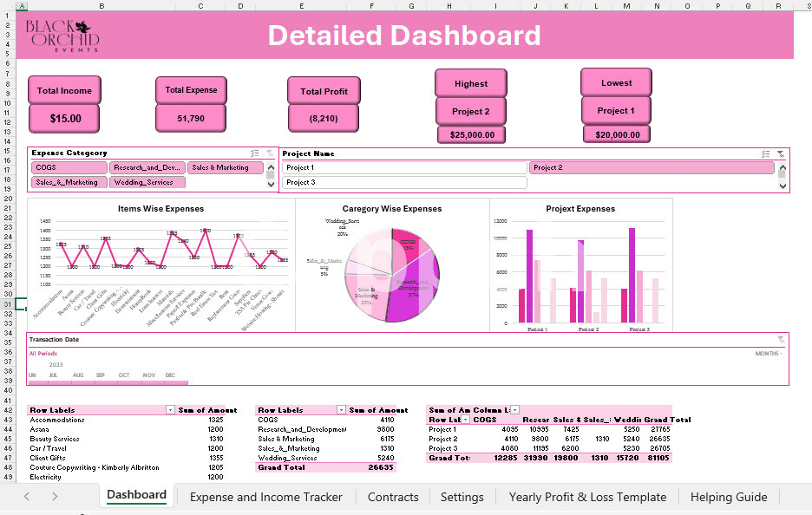This screenshot has height=515, width=812.
Task: Go to the previous sheet using arrow
Action: [x=27, y=497]
